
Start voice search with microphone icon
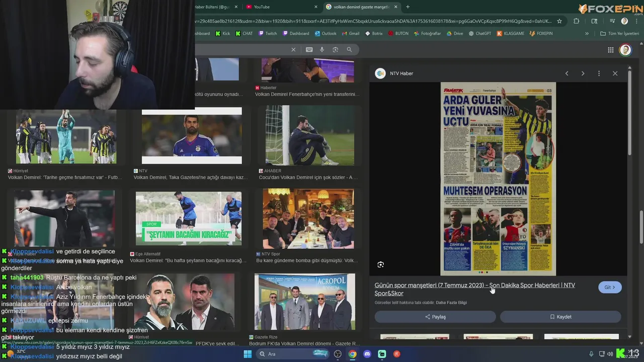[x=322, y=49]
